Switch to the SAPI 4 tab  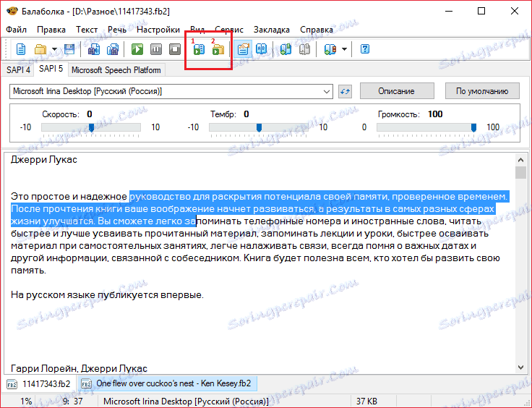(18, 70)
